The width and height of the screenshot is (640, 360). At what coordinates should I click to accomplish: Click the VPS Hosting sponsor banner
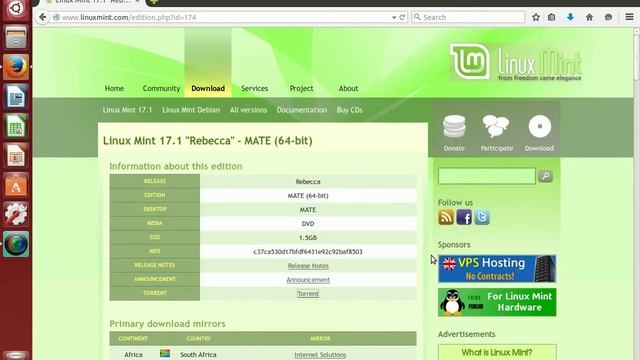pos(497,269)
